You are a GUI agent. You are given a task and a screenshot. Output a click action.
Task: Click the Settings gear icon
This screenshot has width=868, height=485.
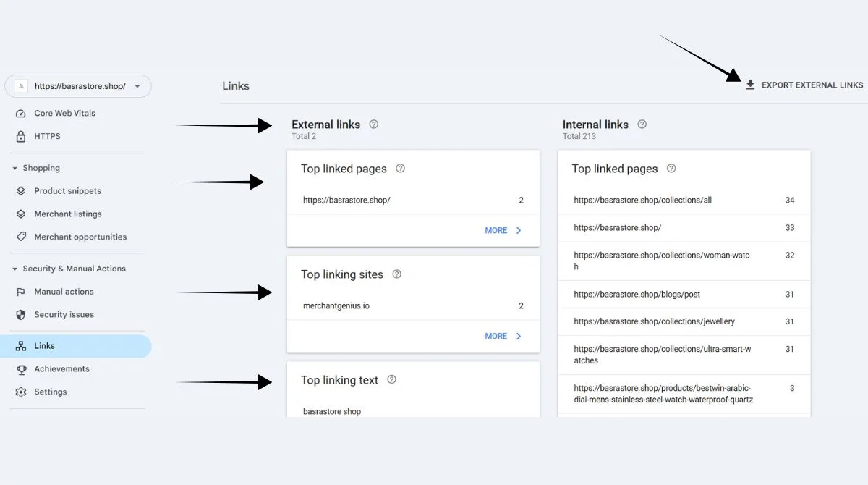(x=21, y=392)
